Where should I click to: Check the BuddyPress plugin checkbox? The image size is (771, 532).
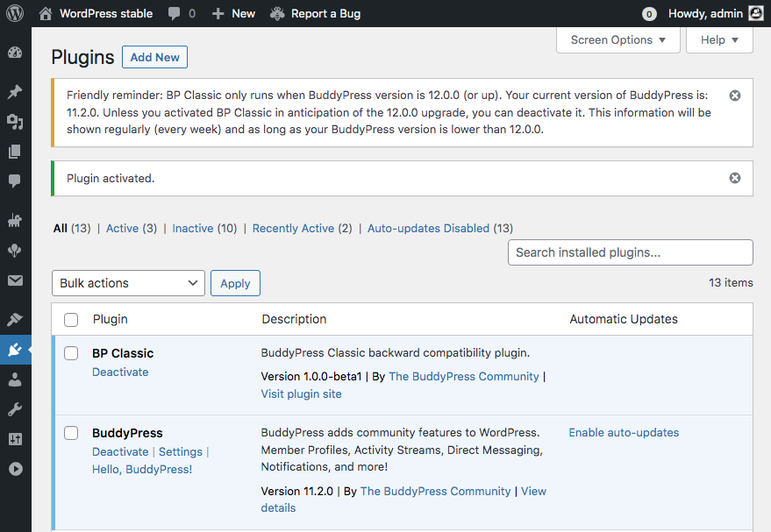pyautogui.click(x=71, y=433)
